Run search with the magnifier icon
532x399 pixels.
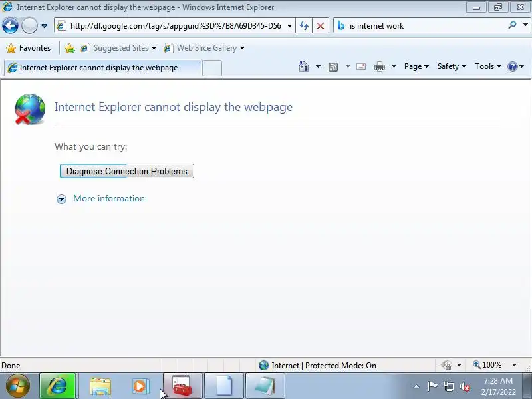click(x=512, y=25)
